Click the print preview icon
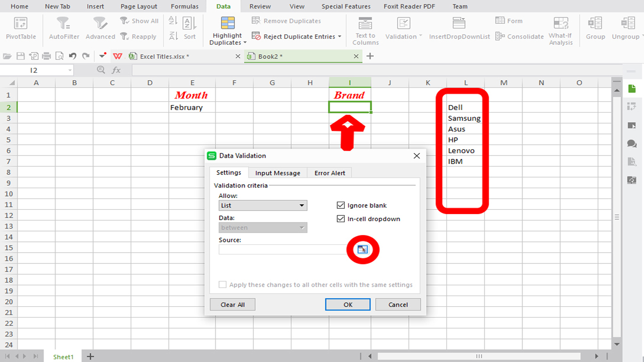 (59, 56)
